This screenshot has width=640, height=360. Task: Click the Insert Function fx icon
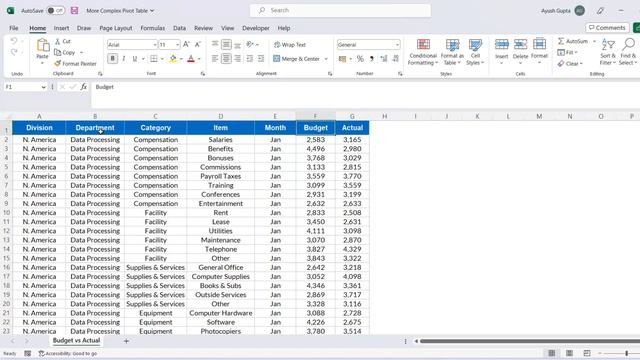(x=84, y=87)
